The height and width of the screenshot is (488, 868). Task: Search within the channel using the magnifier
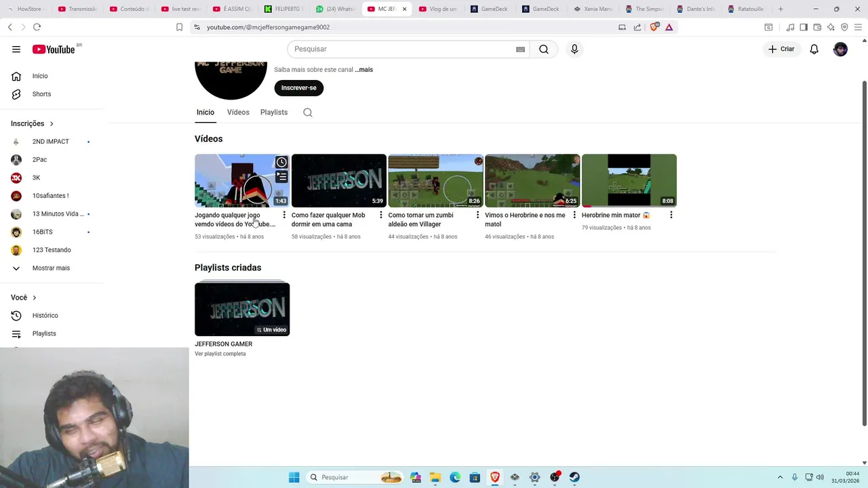point(308,113)
